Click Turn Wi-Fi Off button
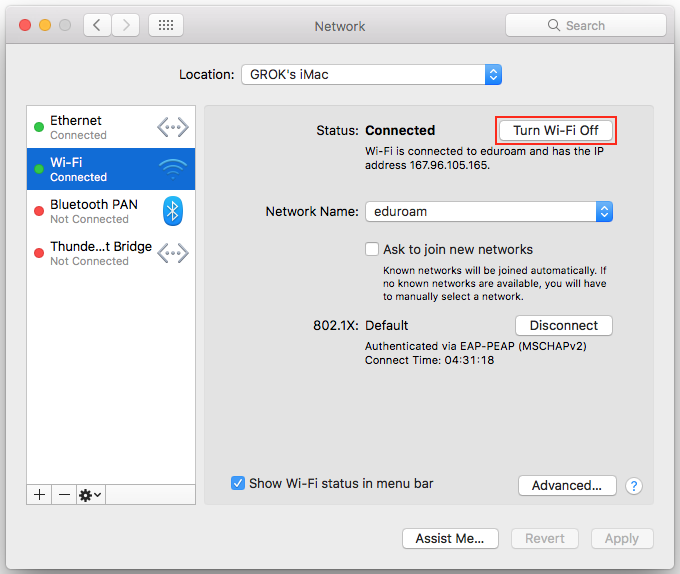This screenshot has width=680, height=574. [555, 131]
